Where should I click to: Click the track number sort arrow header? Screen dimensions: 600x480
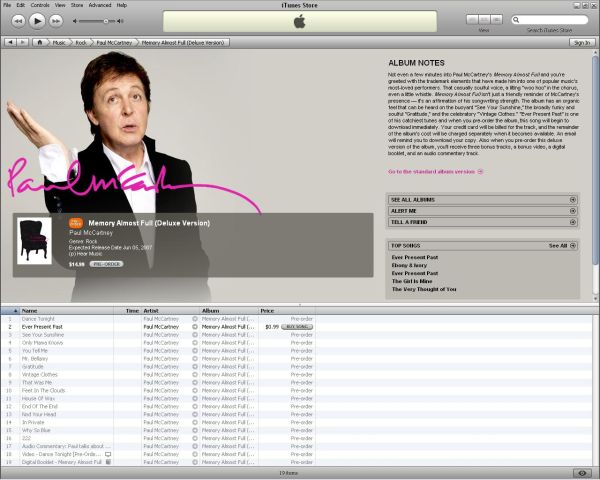tap(10, 311)
